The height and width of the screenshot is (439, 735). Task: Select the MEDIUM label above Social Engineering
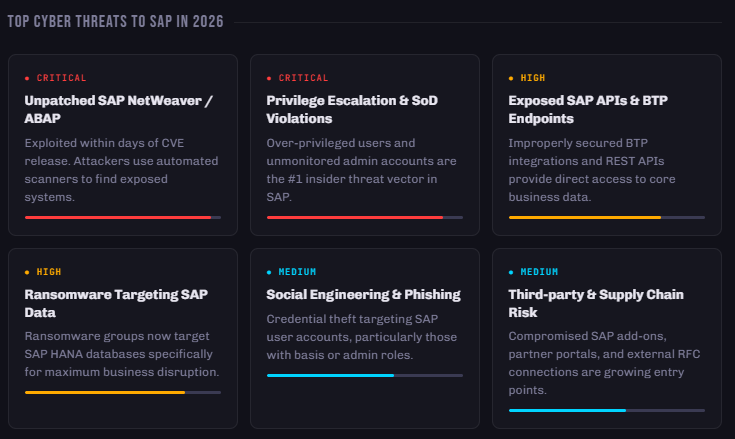pos(297,272)
